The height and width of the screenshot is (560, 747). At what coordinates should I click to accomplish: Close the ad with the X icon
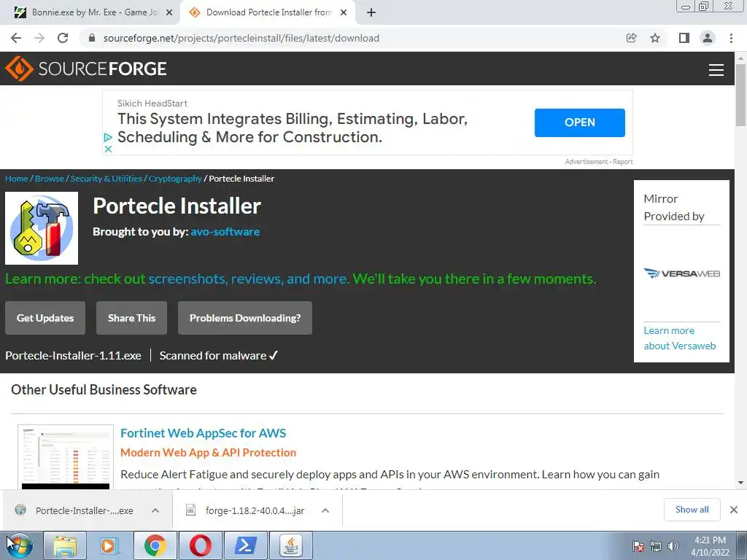point(108,149)
